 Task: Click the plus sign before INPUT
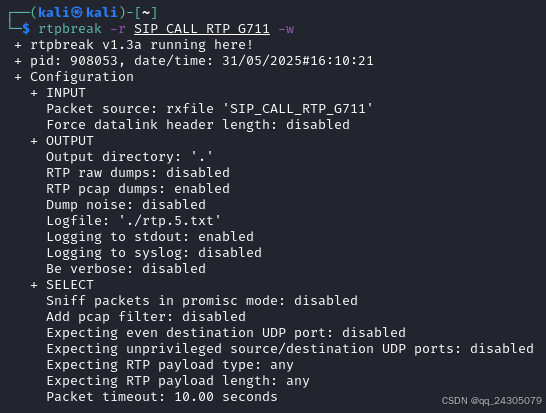(x=34, y=93)
